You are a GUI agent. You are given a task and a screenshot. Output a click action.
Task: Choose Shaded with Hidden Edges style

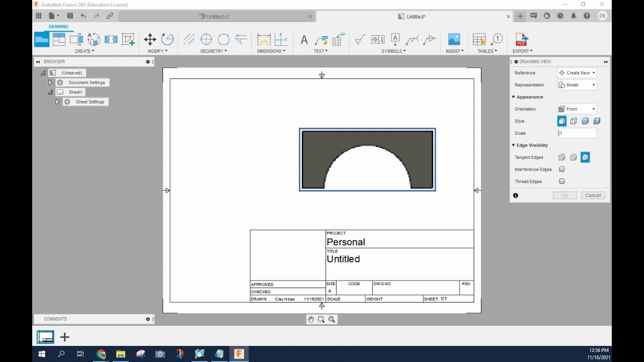(597, 121)
